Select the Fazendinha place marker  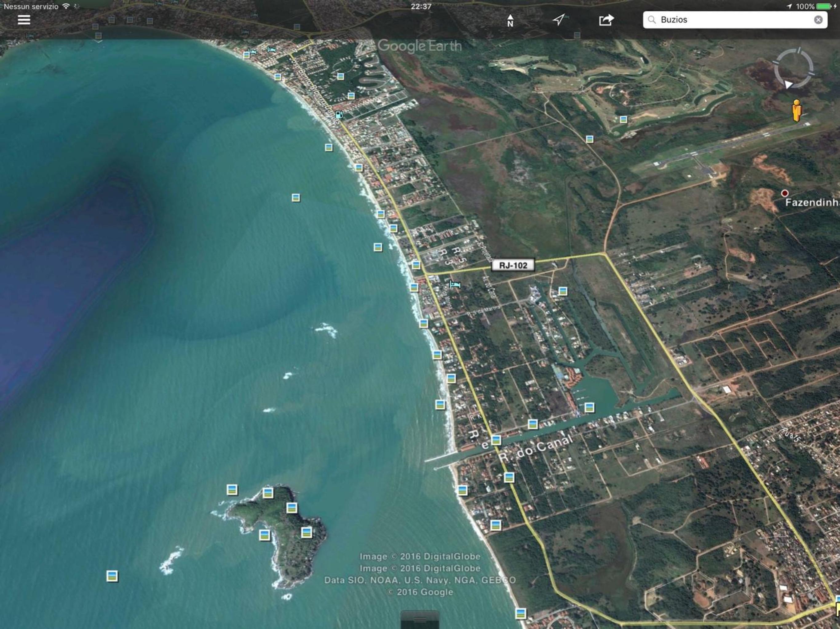point(785,193)
